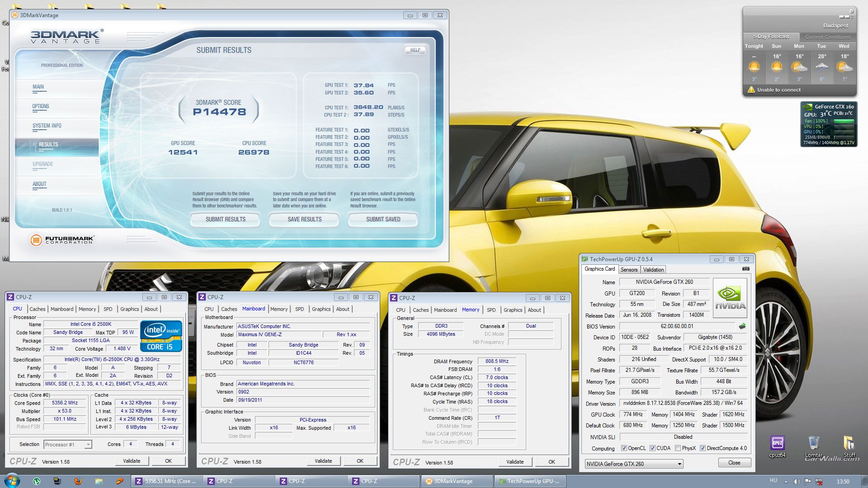Toggle the DirectCompute 4.0 checkbox
The height and width of the screenshot is (488, 868).
[x=703, y=448]
